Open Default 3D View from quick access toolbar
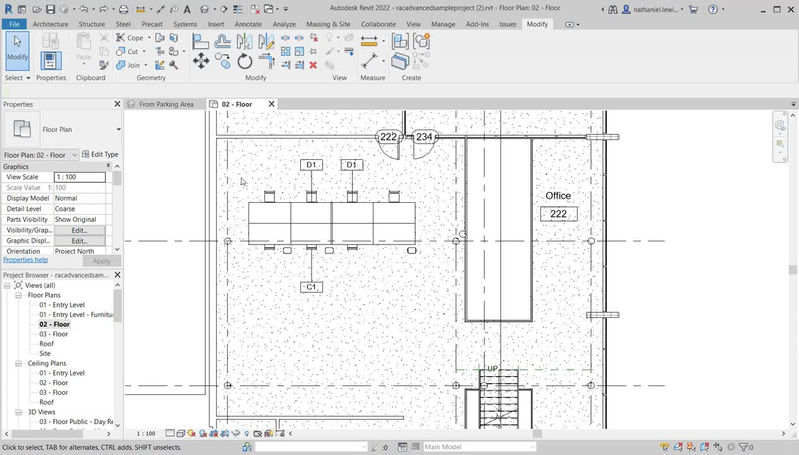799x455 pixels. tap(204, 9)
